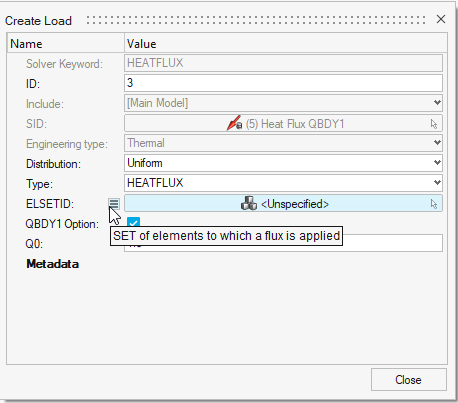Click the ELSETID list options icon
This screenshot has width=458, height=403.
point(114,203)
